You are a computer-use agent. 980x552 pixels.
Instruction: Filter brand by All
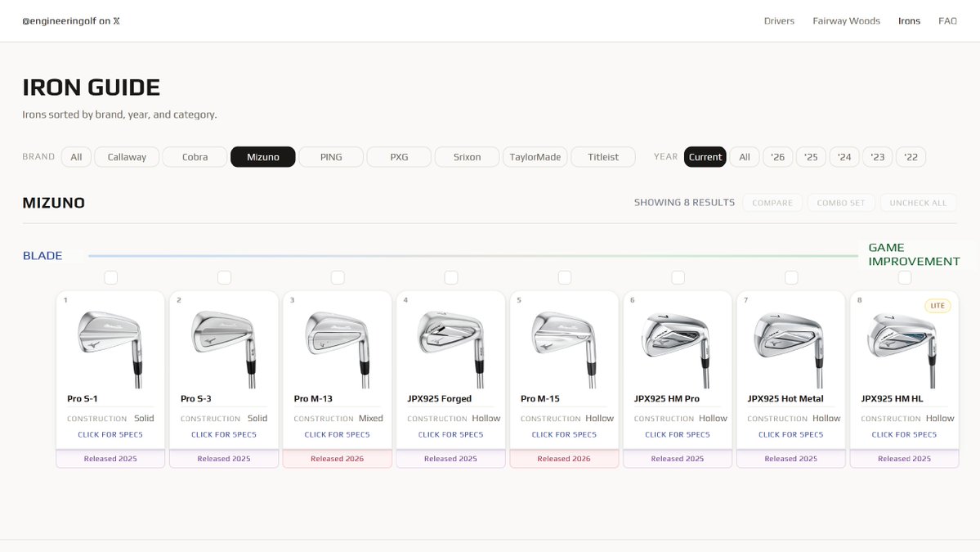point(76,157)
